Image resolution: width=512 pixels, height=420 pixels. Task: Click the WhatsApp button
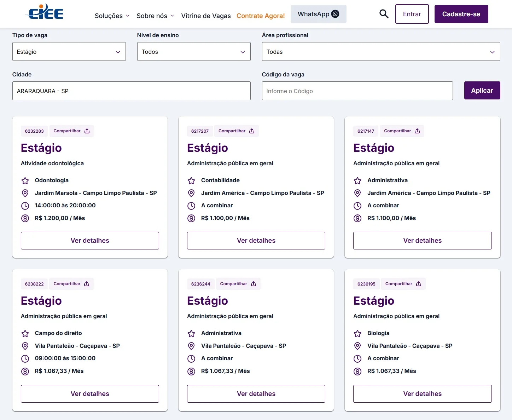tap(318, 14)
